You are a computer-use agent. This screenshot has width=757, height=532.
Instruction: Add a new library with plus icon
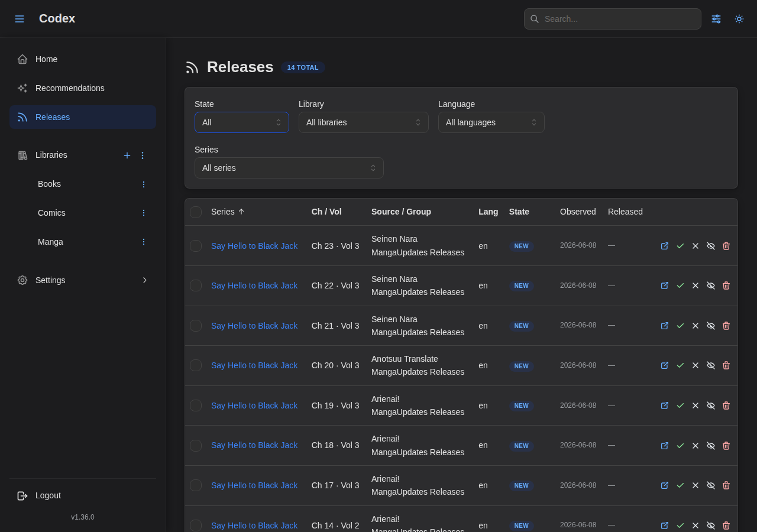point(127,155)
